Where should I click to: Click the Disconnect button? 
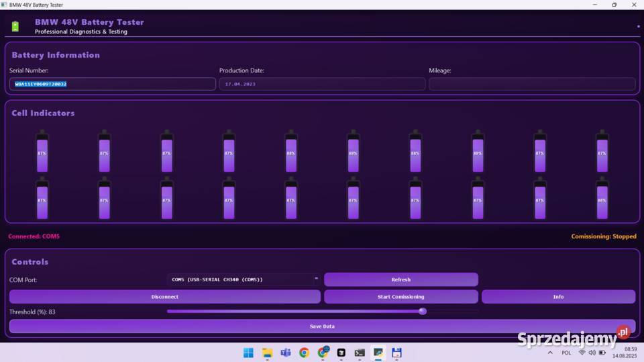[x=164, y=296]
